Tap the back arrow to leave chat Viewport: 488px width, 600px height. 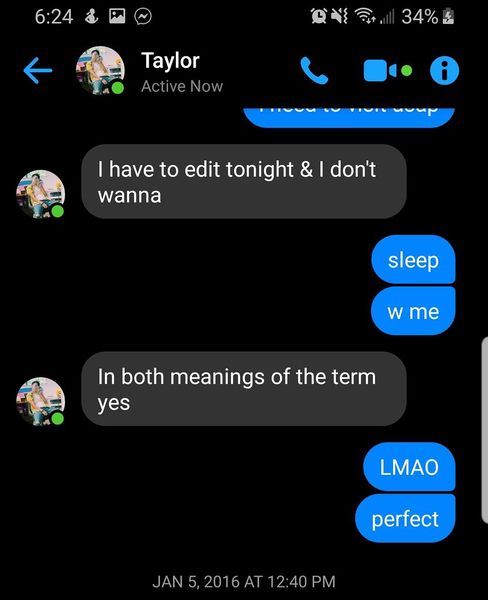point(38,70)
